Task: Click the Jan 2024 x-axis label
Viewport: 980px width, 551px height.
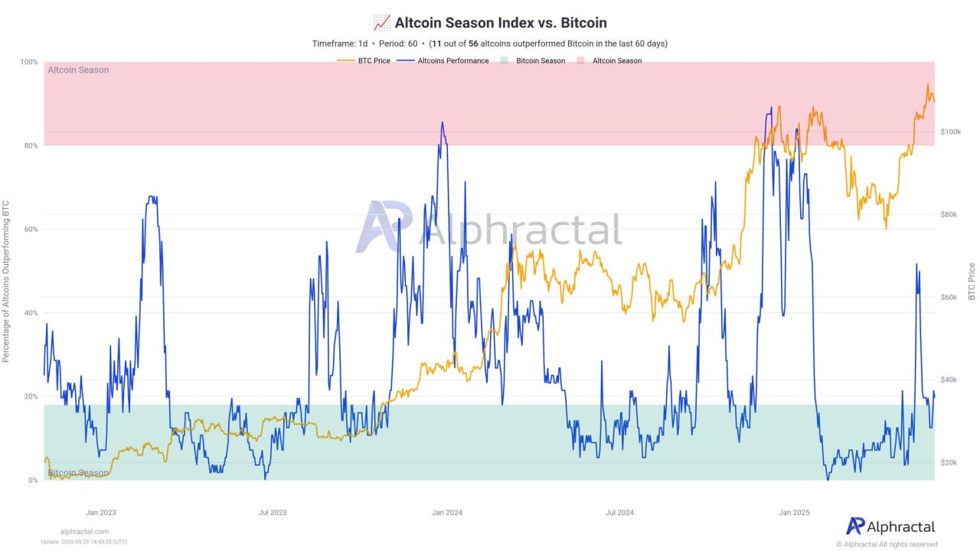Action: click(x=446, y=512)
